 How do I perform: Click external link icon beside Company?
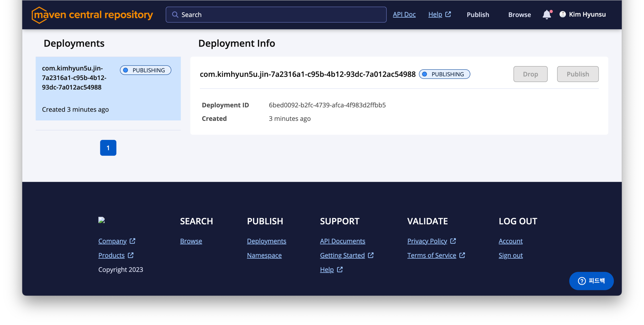(132, 241)
